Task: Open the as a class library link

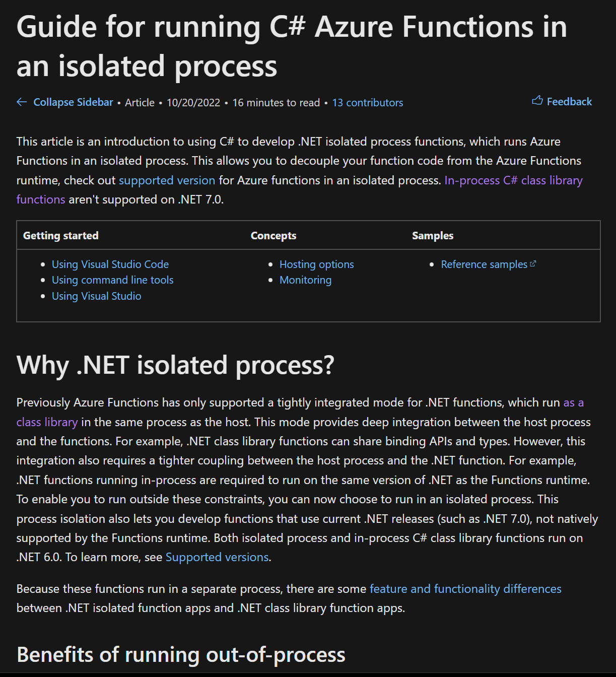Action: pos(574,402)
